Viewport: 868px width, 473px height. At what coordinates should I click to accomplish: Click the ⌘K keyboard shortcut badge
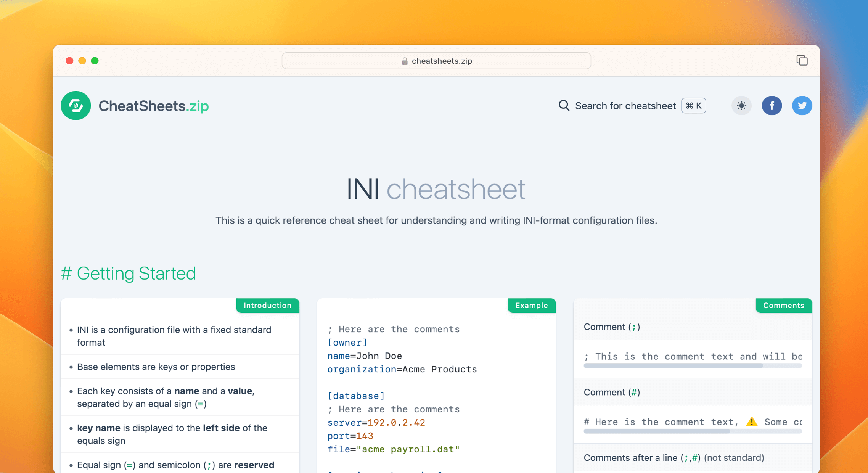click(693, 106)
